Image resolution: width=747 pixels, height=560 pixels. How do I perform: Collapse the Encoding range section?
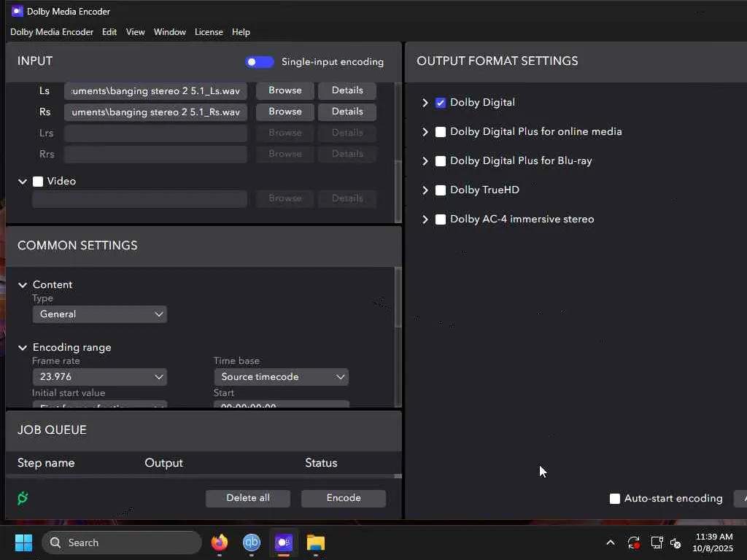click(x=23, y=348)
